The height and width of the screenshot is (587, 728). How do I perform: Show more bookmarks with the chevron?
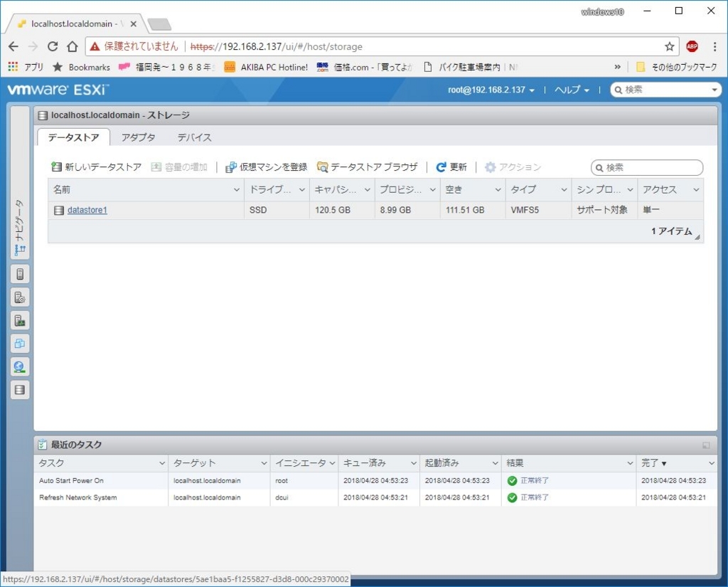618,67
